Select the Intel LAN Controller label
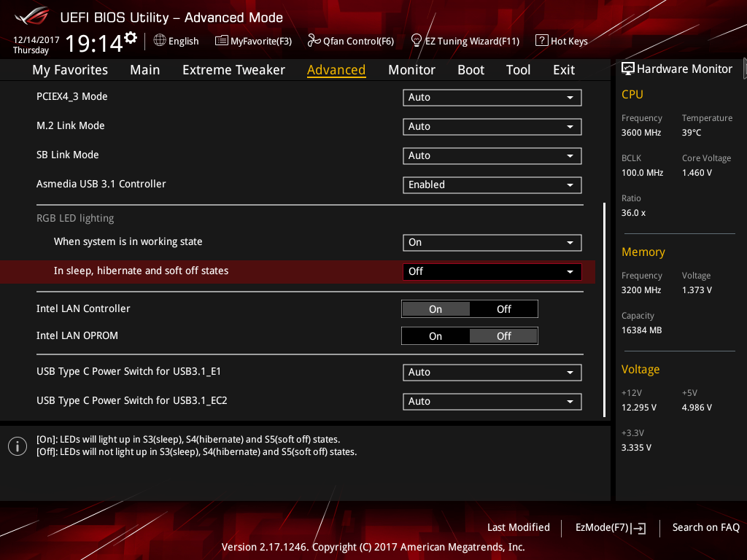This screenshot has height=560, width=747. [x=83, y=308]
